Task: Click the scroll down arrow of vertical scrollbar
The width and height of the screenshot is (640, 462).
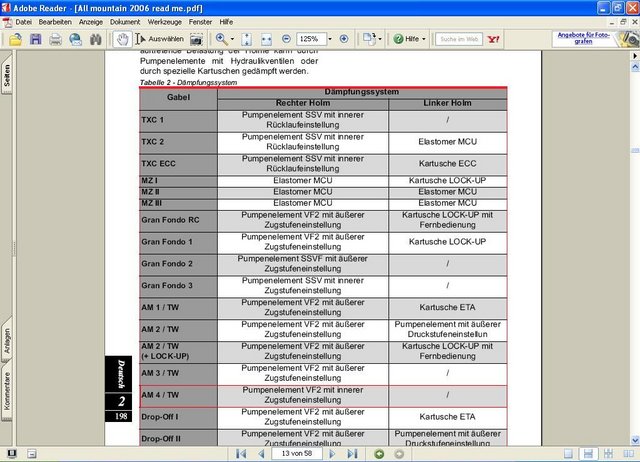Action: pos(635,440)
